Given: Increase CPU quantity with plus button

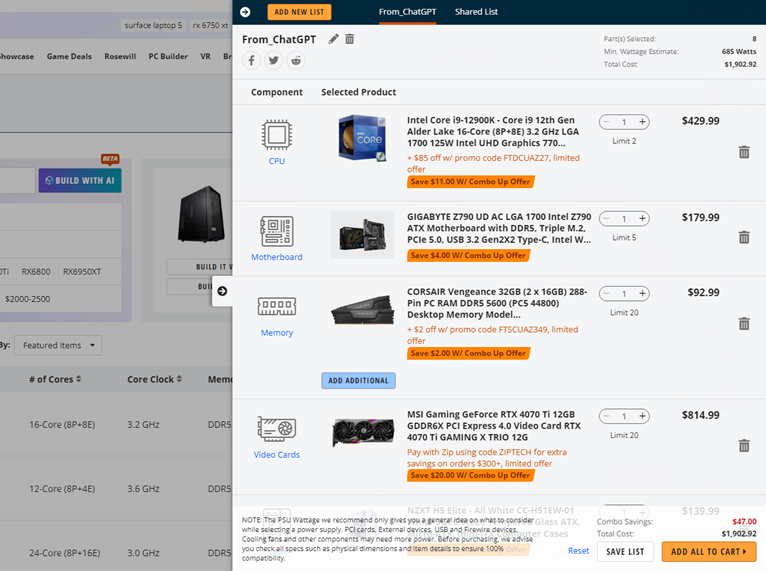Looking at the screenshot, I should pyautogui.click(x=643, y=122).
